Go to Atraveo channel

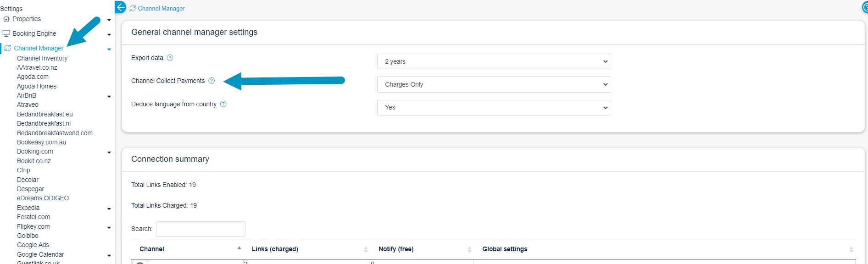(28, 104)
